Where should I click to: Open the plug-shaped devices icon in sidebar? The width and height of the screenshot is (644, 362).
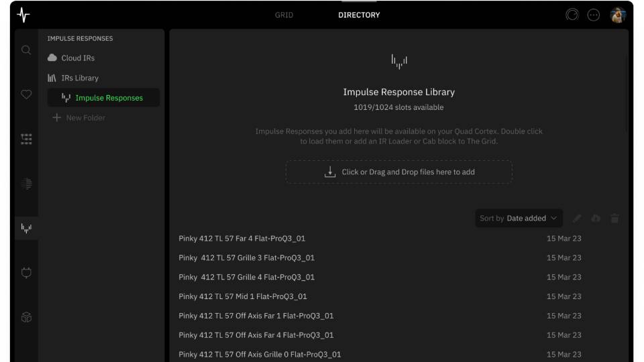(26, 273)
